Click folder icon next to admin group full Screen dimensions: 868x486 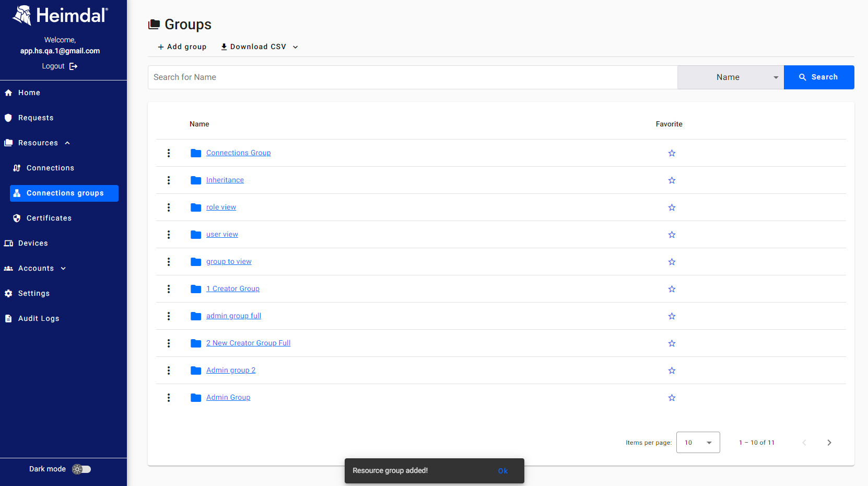coord(196,316)
